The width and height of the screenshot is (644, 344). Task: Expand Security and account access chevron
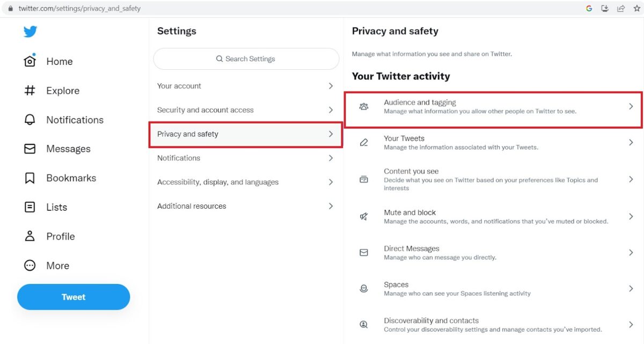[x=331, y=110]
